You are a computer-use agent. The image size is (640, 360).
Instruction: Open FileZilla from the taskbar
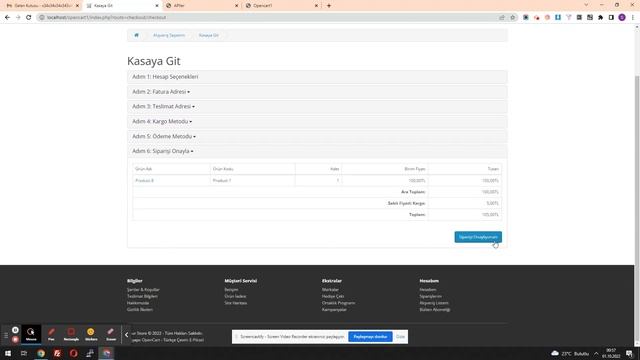click(x=57, y=353)
